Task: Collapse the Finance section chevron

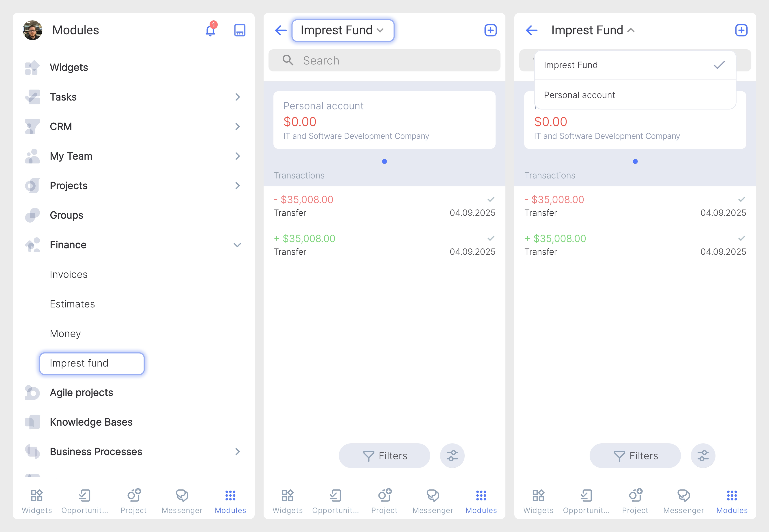Action: click(x=237, y=245)
